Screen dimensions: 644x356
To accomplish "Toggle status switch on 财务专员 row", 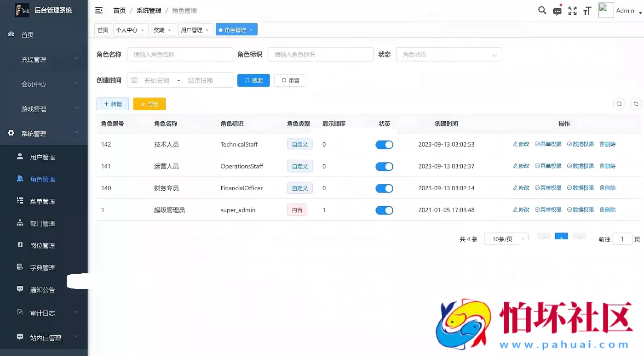I will (384, 188).
